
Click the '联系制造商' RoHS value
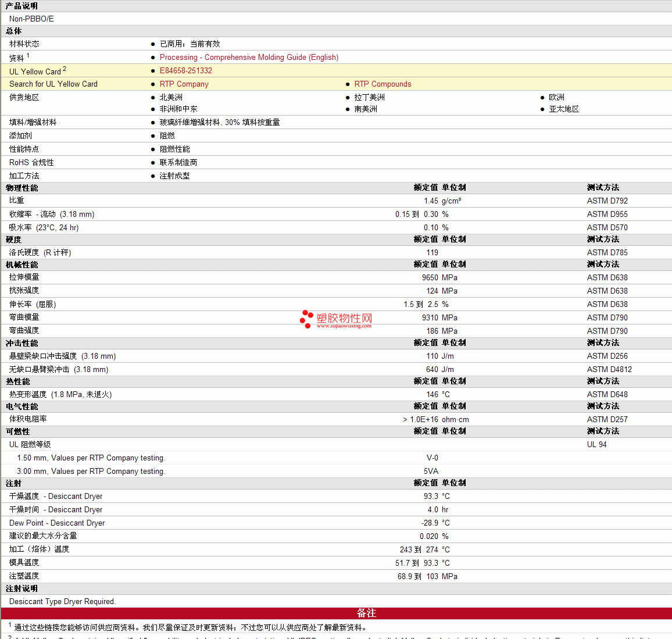(178, 162)
